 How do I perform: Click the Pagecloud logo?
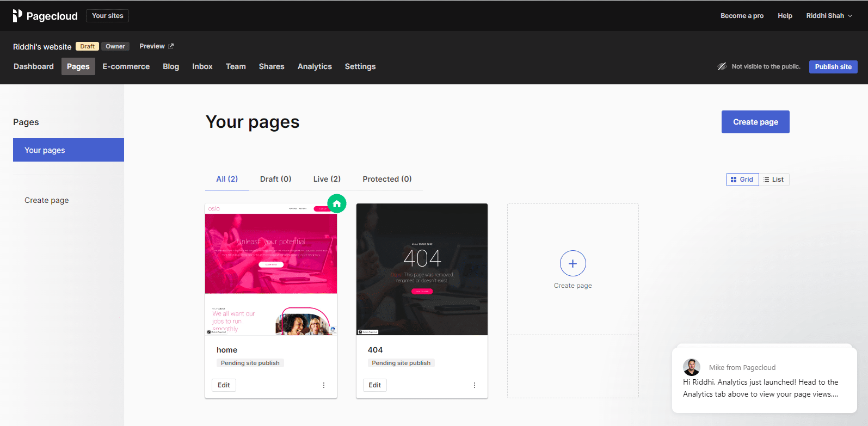[45, 16]
